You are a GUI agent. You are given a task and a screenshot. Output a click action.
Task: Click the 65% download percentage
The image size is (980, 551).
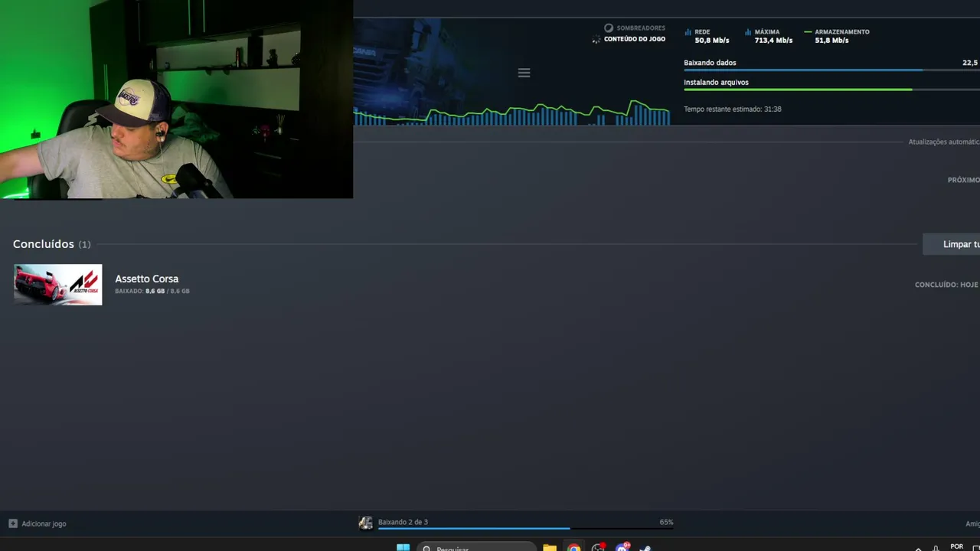point(666,522)
